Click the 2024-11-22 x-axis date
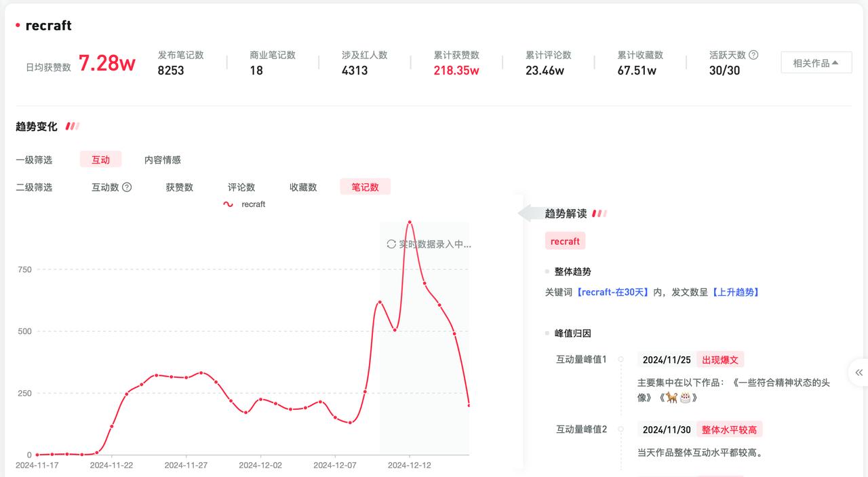Screen dimensions: 868x477 (111, 465)
